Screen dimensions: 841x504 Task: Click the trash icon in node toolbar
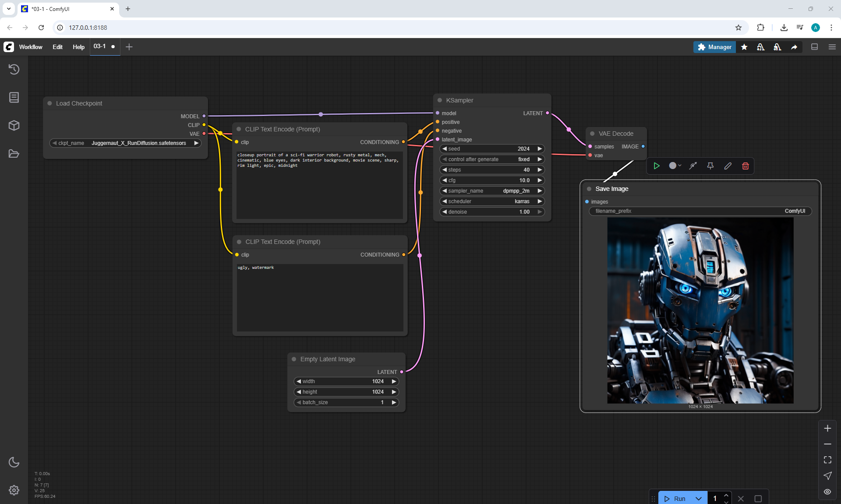[x=745, y=166]
